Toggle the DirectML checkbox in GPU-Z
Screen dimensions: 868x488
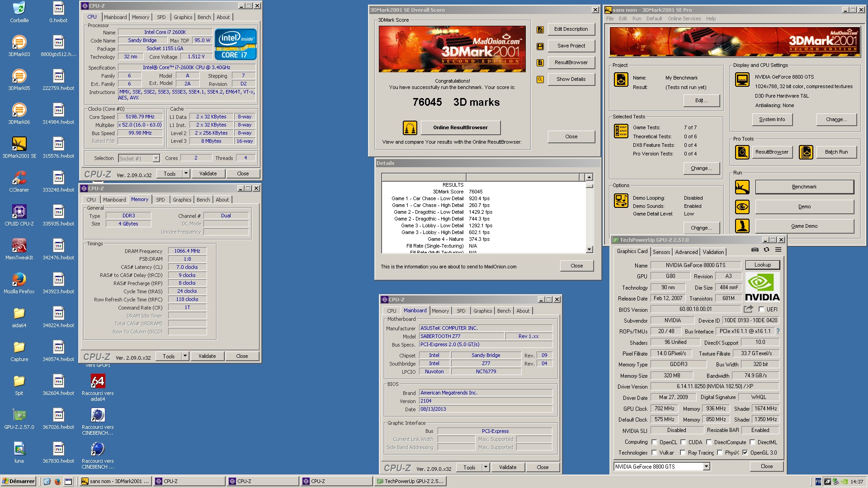(x=752, y=442)
